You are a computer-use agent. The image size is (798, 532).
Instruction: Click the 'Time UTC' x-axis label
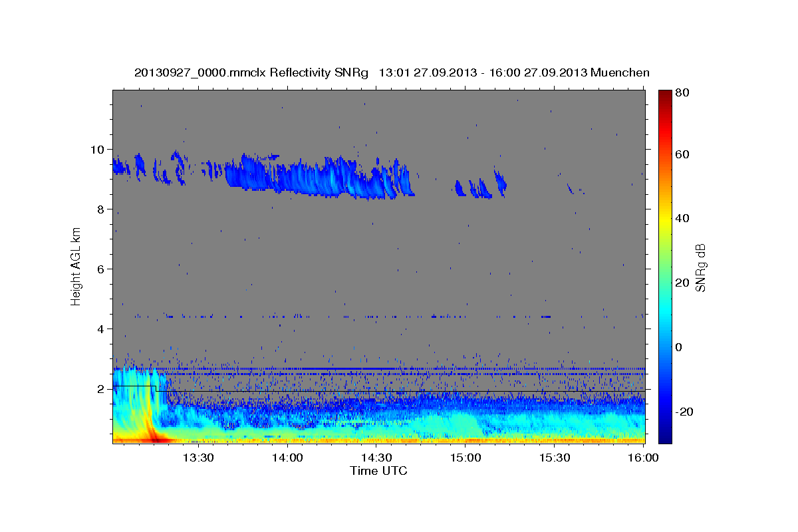tap(378, 471)
